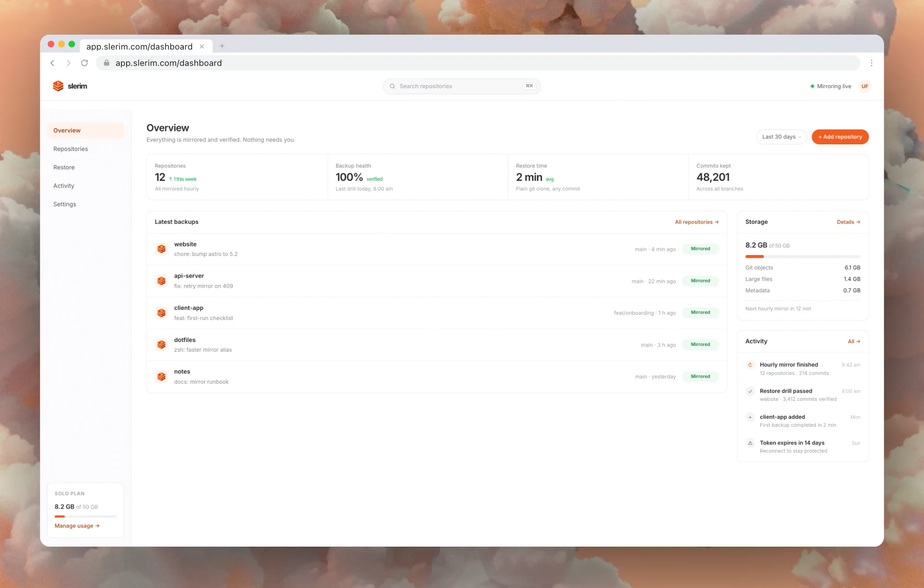This screenshot has height=588, width=924.
Task: Open the browser three-dot menu
Action: [x=871, y=63]
